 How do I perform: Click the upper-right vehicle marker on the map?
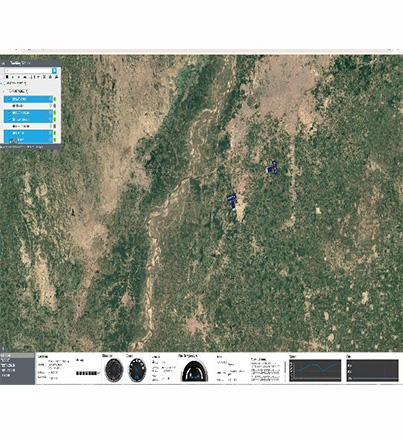(273, 168)
